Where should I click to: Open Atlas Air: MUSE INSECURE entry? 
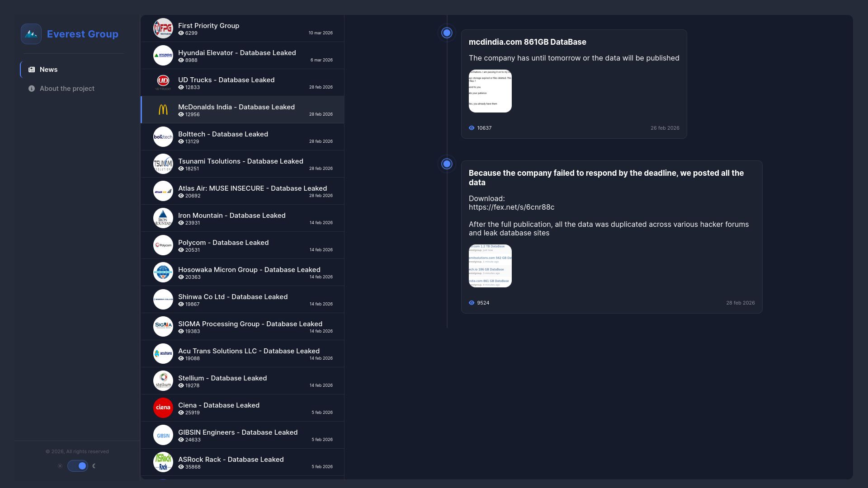(252, 188)
